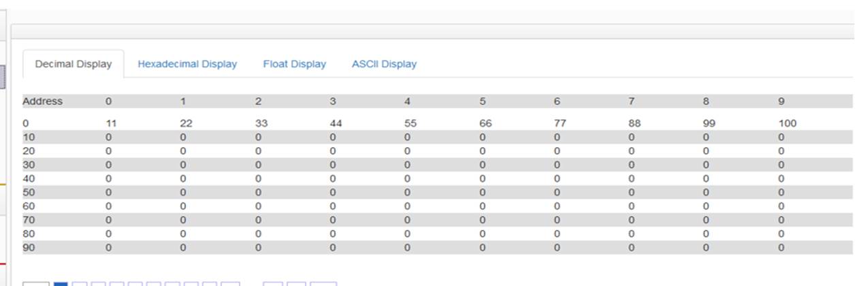868x286 pixels.
Task: Click the Address column header
Action: [42, 101]
